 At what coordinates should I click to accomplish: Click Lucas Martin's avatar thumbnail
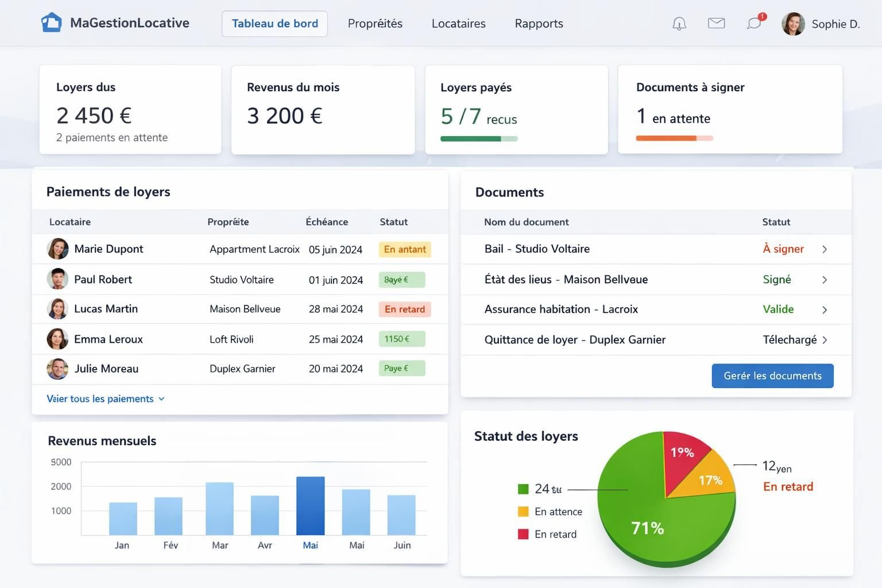57,308
